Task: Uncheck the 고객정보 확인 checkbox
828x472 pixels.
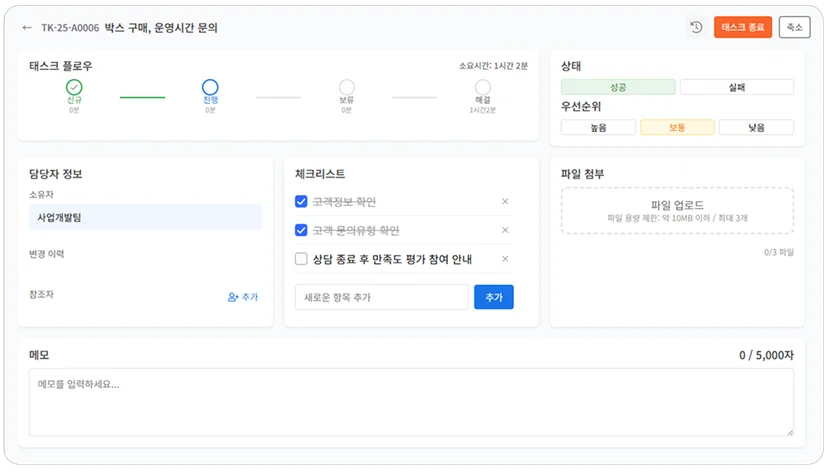Action: [x=301, y=202]
